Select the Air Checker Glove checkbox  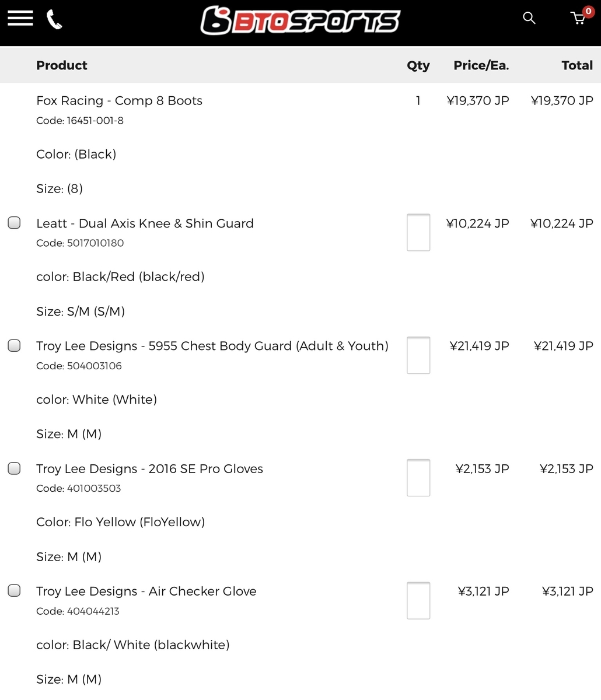[14, 590]
